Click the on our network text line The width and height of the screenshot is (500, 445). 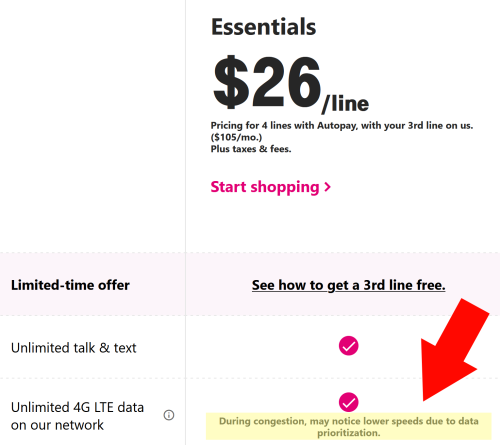pyautogui.click(x=57, y=425)
